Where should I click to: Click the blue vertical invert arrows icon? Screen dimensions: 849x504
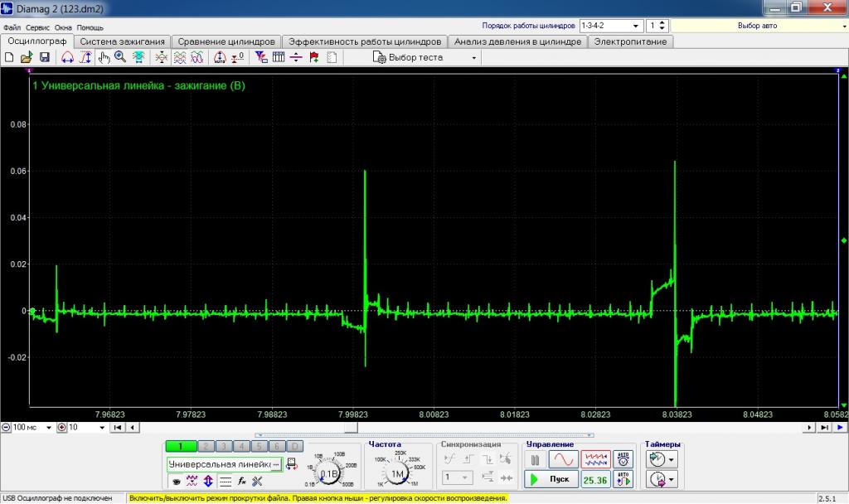[208, 481]
